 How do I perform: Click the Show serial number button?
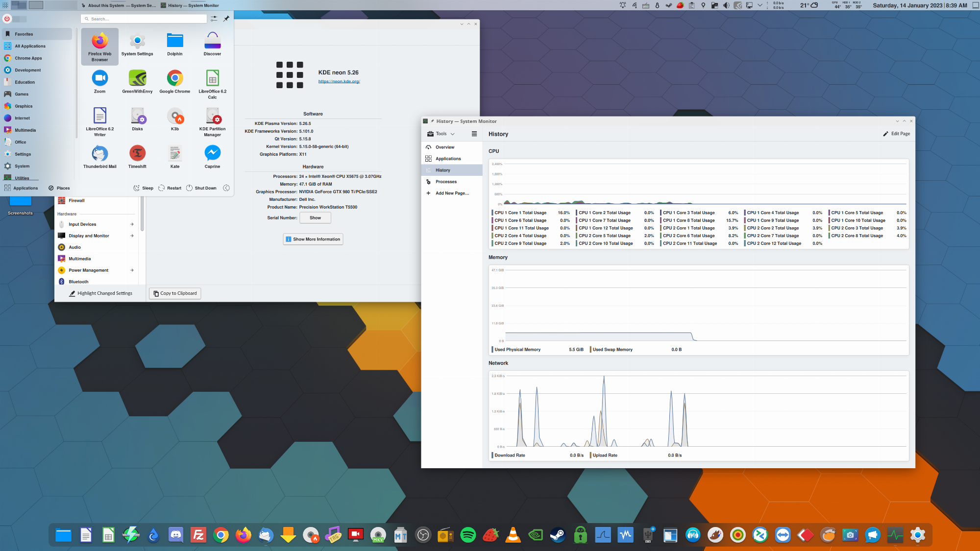tap(315, 218)
